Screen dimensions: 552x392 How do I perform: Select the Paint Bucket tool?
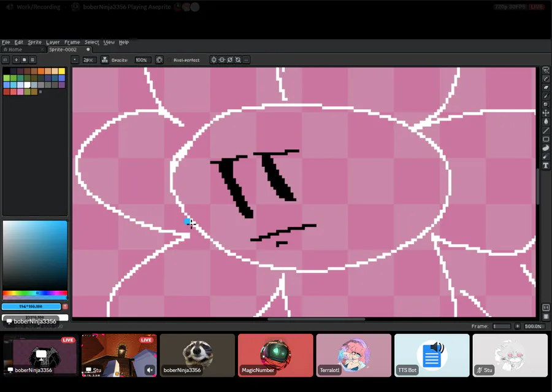pyautogui.click(x=546, y=121)
